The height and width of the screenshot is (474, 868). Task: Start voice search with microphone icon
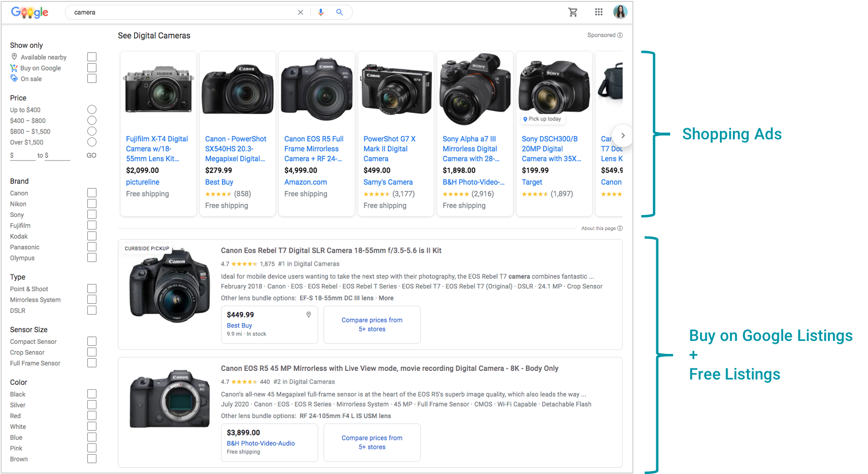(321, 13)
